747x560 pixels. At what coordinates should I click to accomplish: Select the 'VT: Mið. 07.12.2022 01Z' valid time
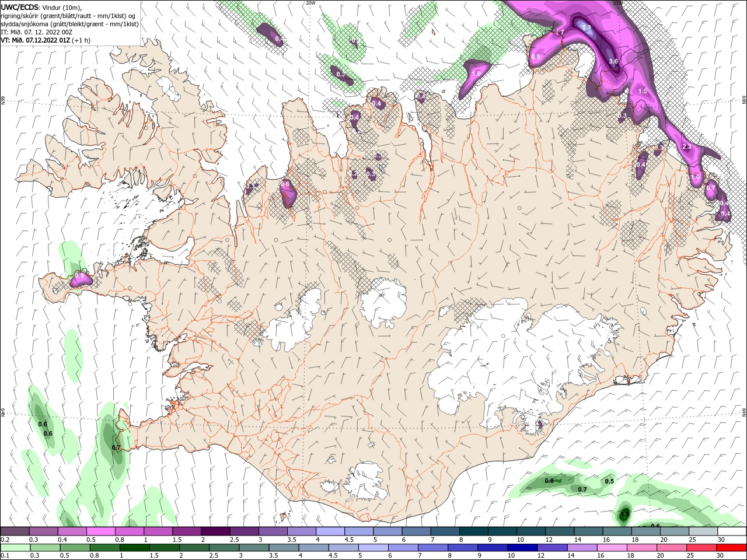click(36, 40)
